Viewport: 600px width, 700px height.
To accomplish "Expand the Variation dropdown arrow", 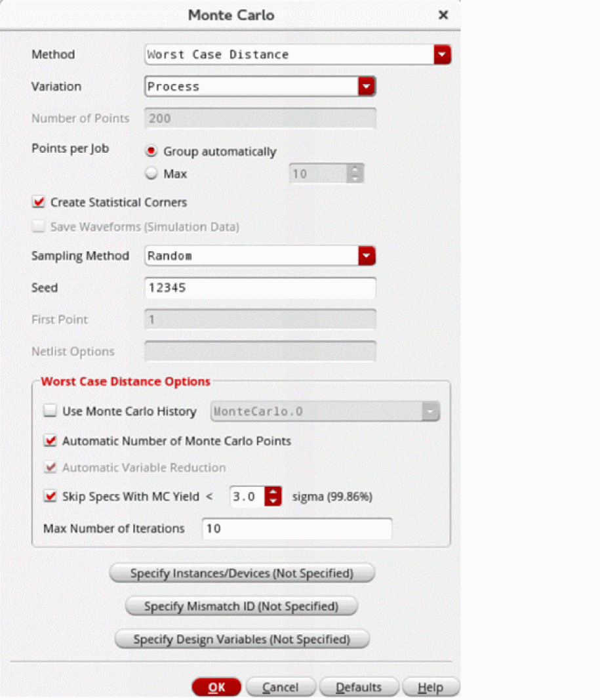I will click(x=367, y=86).
